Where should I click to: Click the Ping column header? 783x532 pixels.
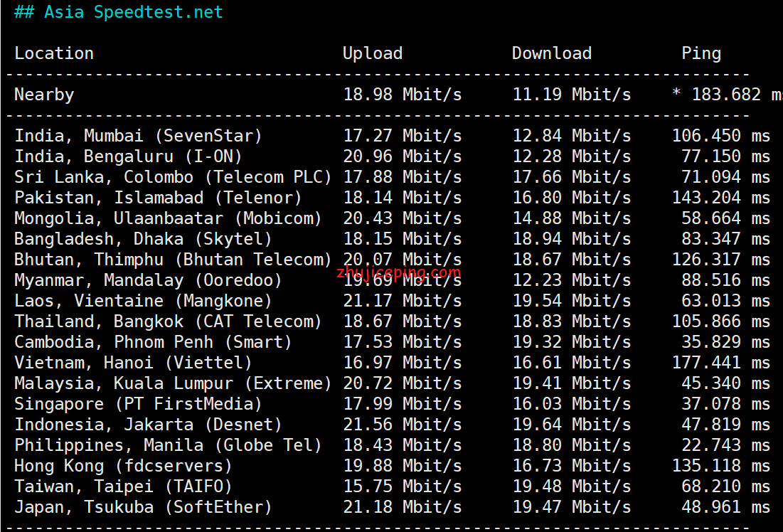(702, 53)
